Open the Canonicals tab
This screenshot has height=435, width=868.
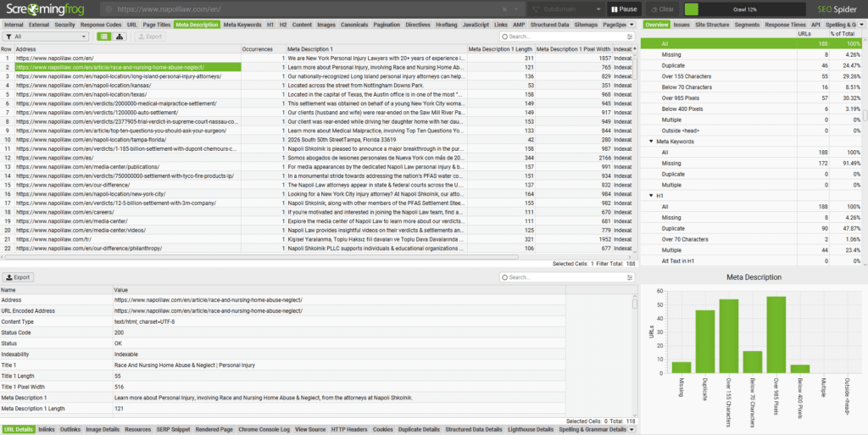(354, 25)
